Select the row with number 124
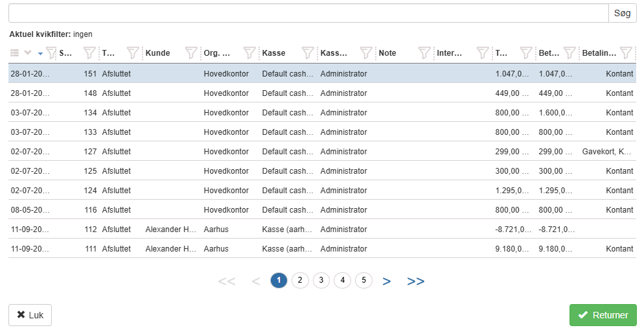644x330 pixels. [x=323, y=190]
